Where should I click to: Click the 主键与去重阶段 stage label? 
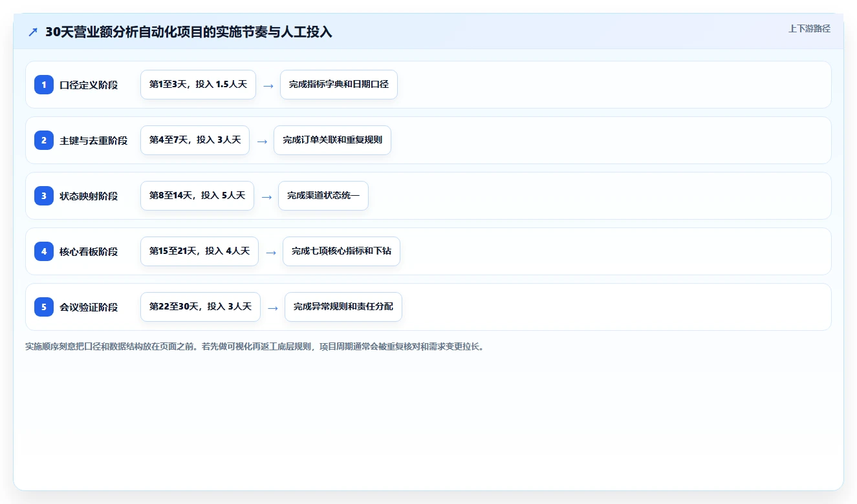tap(94, 140)
